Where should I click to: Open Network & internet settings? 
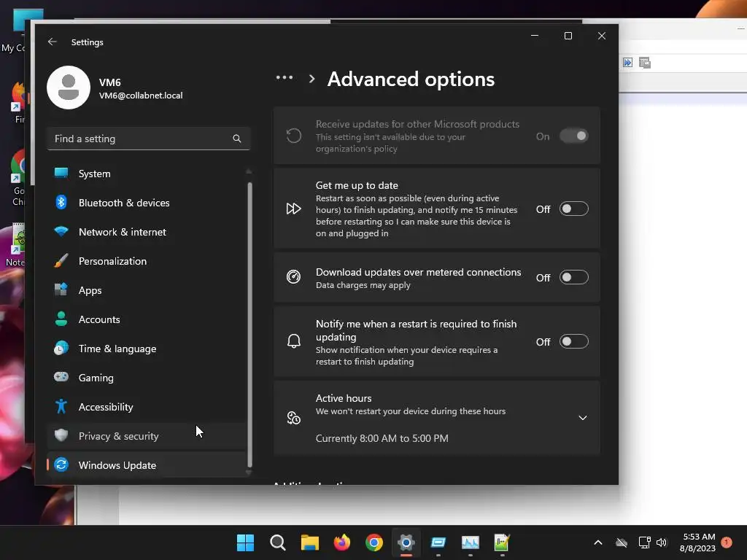(x=147, y=232)
